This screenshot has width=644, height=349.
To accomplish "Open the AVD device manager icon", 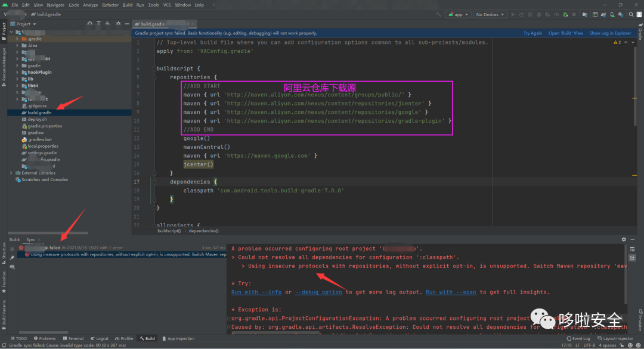I will [x=612, y=14].
